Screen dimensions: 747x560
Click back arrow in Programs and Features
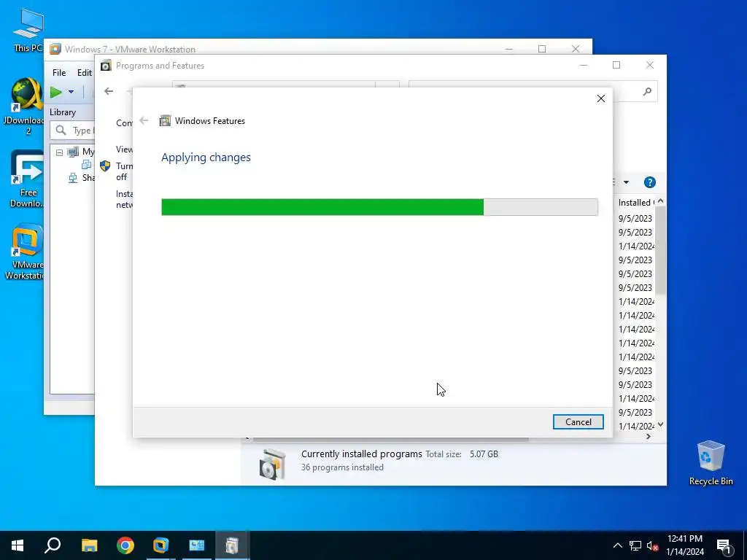click(109, 91)
